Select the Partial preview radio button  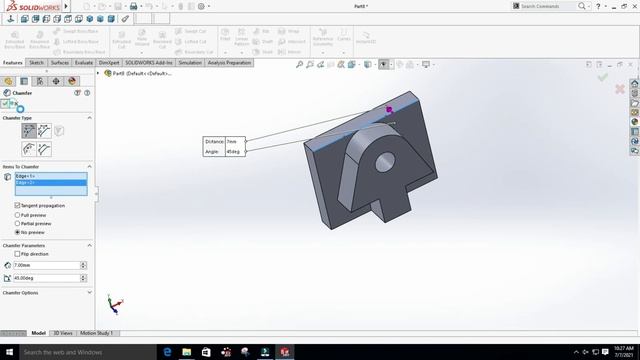tap(17, 223)
